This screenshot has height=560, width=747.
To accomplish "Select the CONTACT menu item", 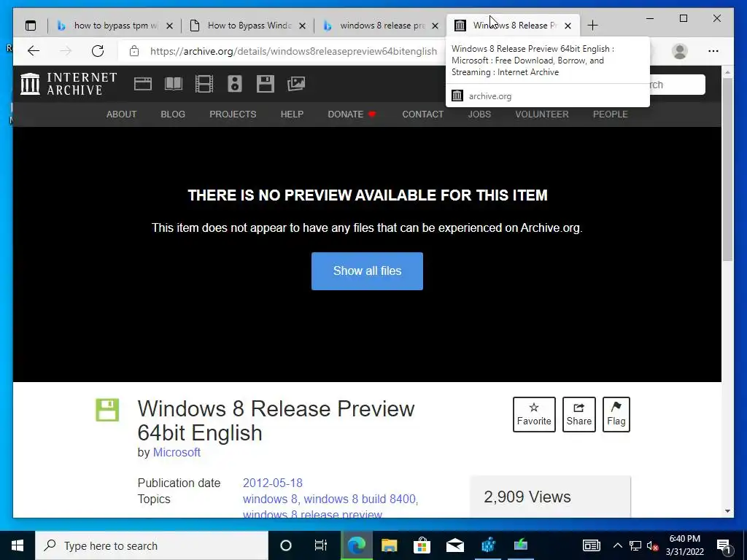I will 422,114.
